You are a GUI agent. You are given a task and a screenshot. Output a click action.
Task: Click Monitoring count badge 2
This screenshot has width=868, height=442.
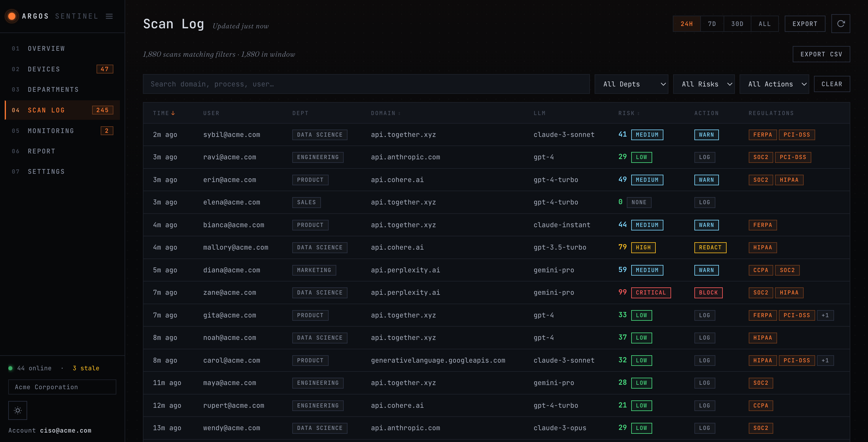tap(107, 131)
